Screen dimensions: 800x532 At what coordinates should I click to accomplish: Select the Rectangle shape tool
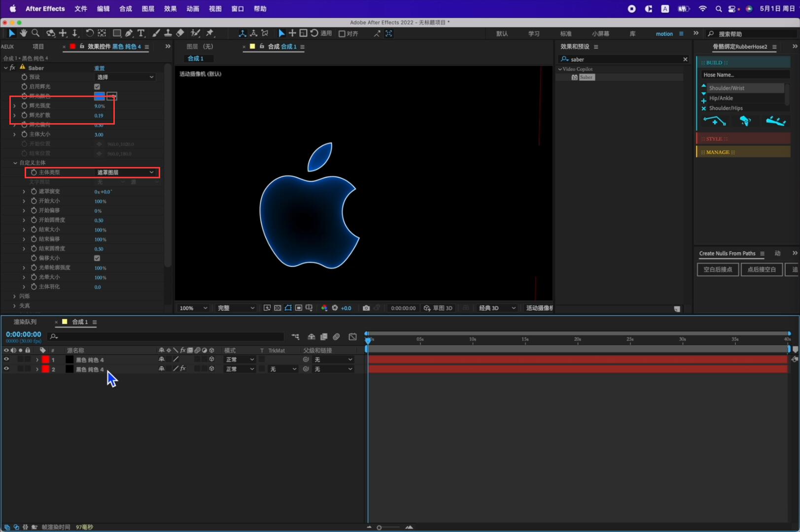coord(117,33)
